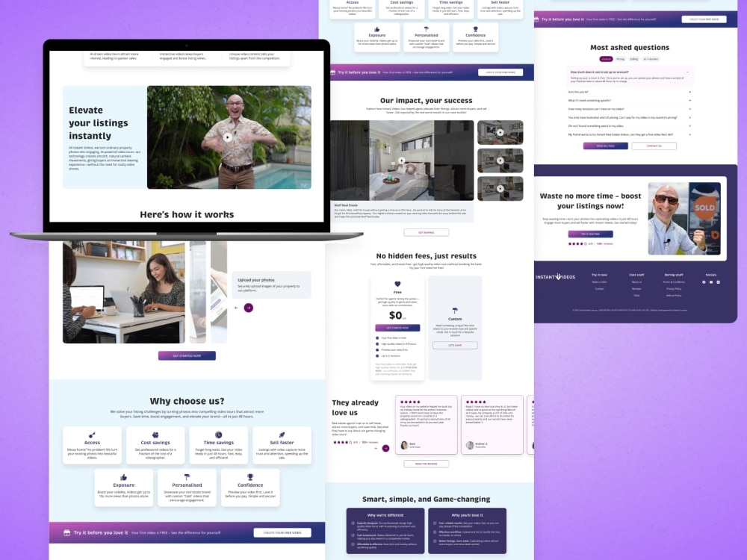Click Create Your Free Video above Most asked questions
The height and width of the screenshot is (560, 747).
(704, 19)
